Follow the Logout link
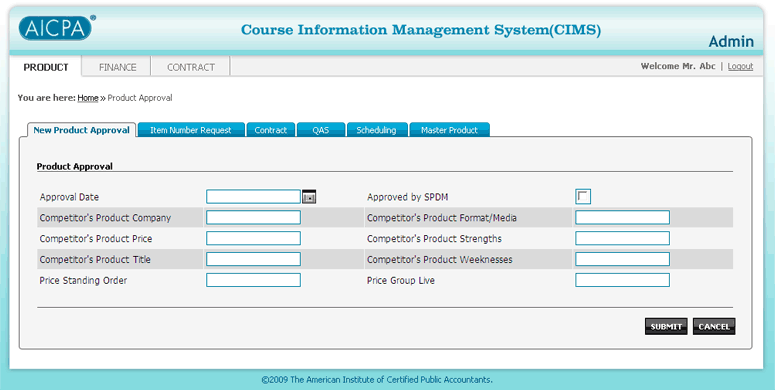775x390 pixels. coord(740,66)
